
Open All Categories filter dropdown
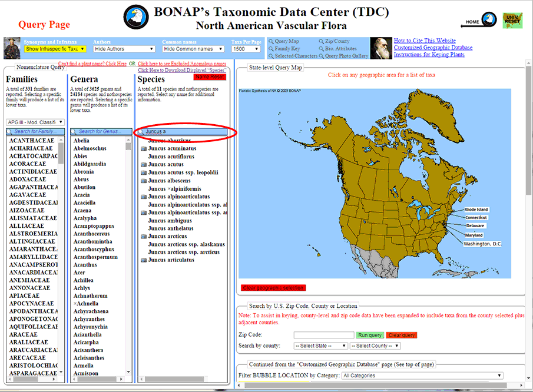click(x=422, y=376)
